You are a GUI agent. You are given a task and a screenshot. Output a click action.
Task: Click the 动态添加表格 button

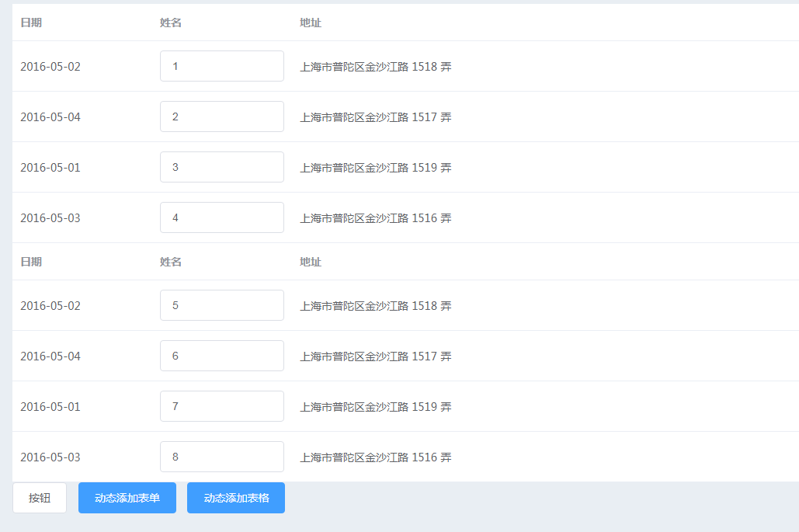235,498
